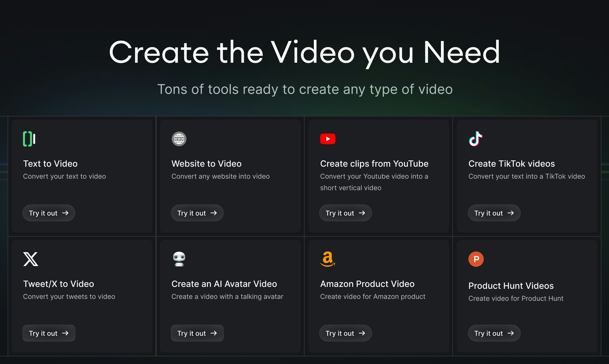Click the Product Hunt P icon
This screenshot has height=364, width=609.
coord(476,259)
